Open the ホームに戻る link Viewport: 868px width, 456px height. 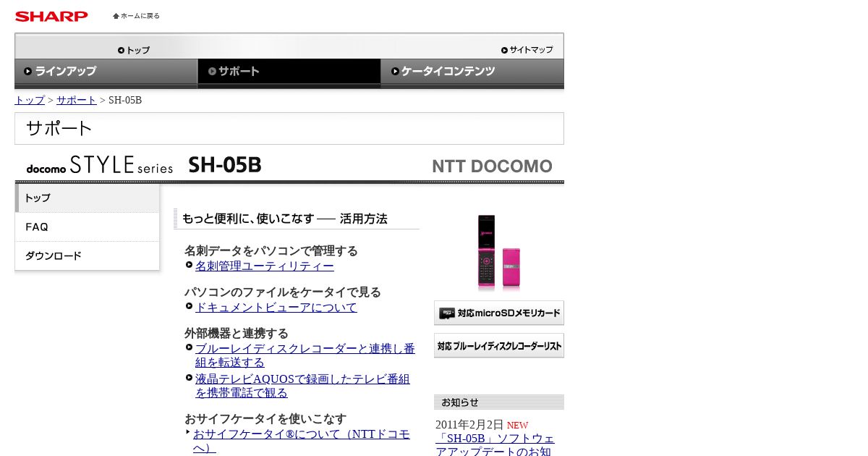137,16
